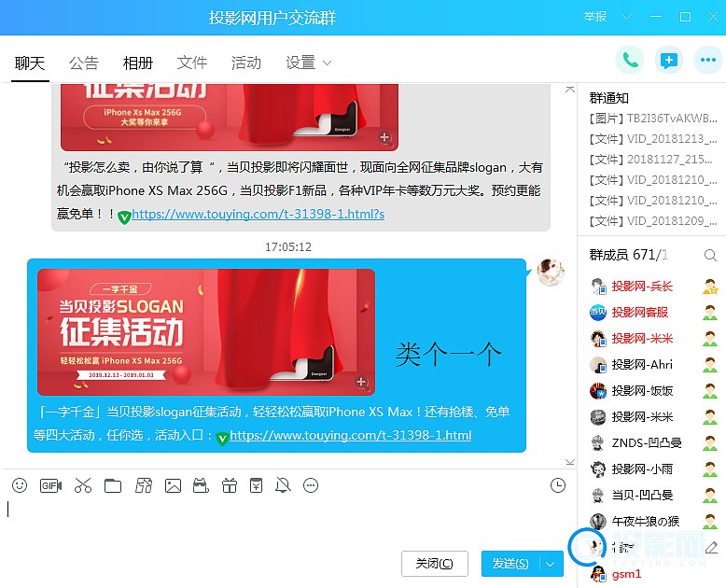Open the blue-bubble t-31398-1.html link
Viewport: 726px width, 588px height.
pyautogui.click(x=351, y=435)
